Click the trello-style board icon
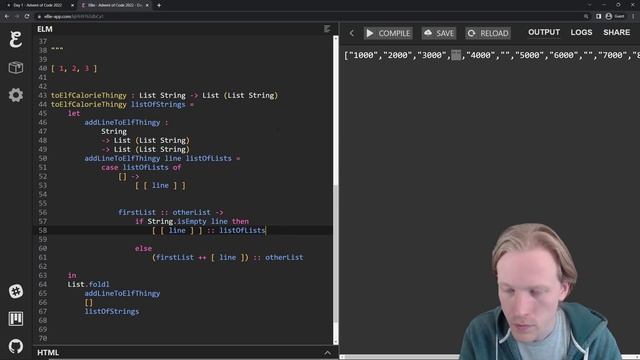 (x=16, y=319)
